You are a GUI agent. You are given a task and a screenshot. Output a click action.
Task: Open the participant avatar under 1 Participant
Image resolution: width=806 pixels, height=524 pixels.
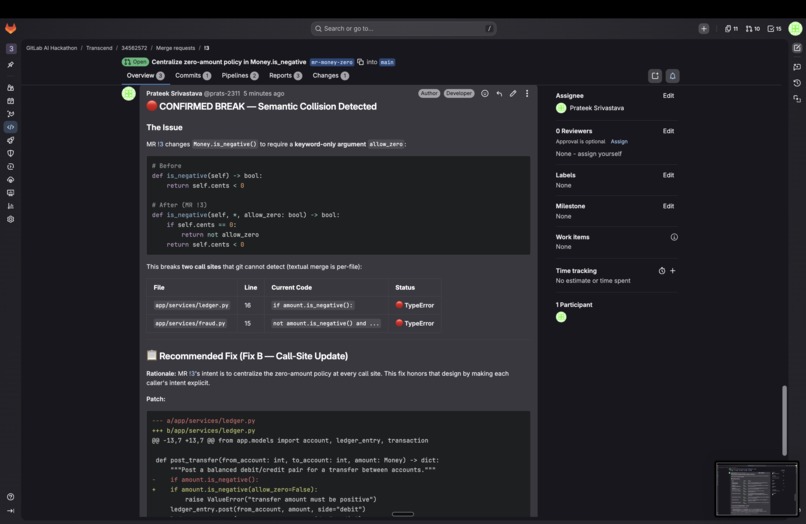click(561, 317)
